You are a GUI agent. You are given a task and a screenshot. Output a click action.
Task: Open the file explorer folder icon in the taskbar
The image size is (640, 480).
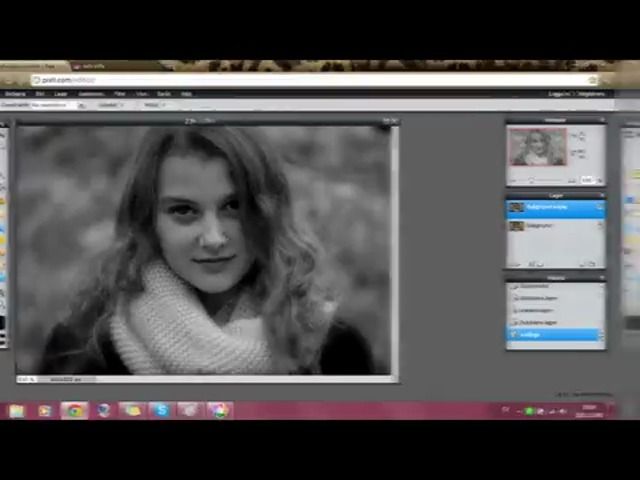[x=16, y=411]
